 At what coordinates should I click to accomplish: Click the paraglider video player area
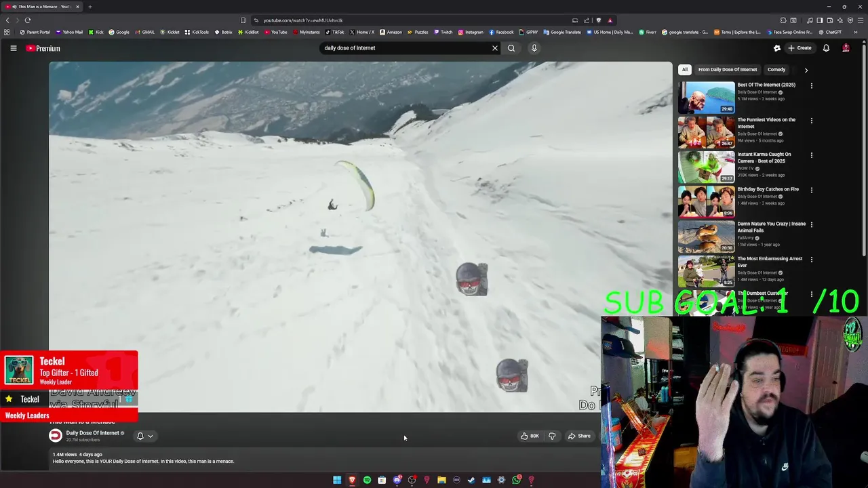pos(360,237)
